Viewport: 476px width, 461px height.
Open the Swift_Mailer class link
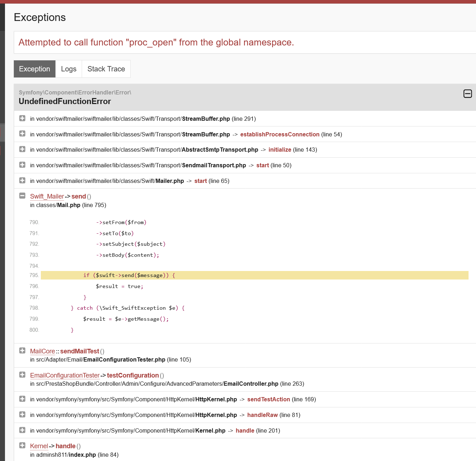[47, 196]
